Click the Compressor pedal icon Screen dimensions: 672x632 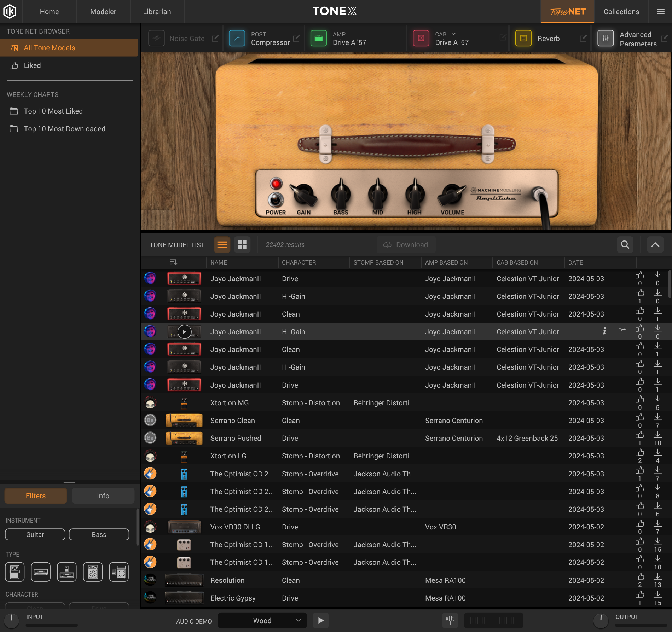(237, 38)
